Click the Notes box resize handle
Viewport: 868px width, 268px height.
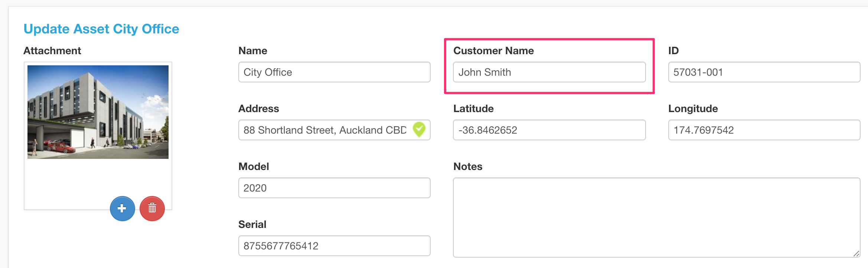tap(856, 253)
